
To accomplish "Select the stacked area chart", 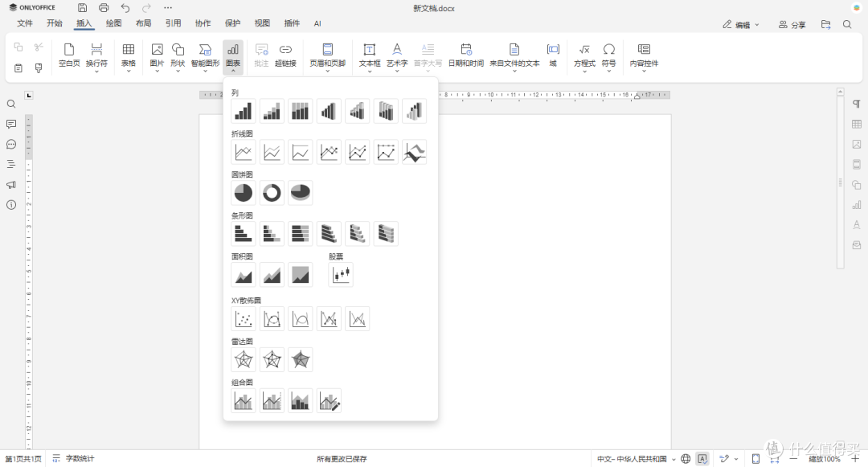I will [x=272, y=274].
